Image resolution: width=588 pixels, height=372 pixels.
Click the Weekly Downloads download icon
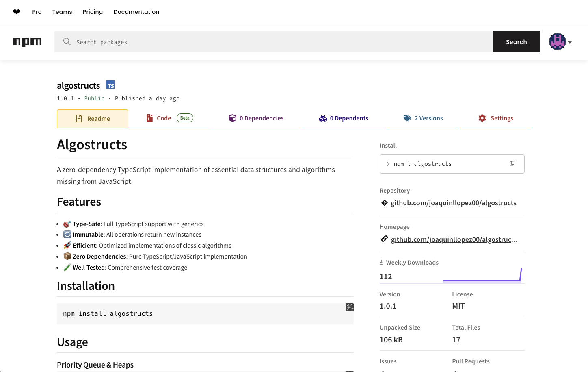(381, 262)
